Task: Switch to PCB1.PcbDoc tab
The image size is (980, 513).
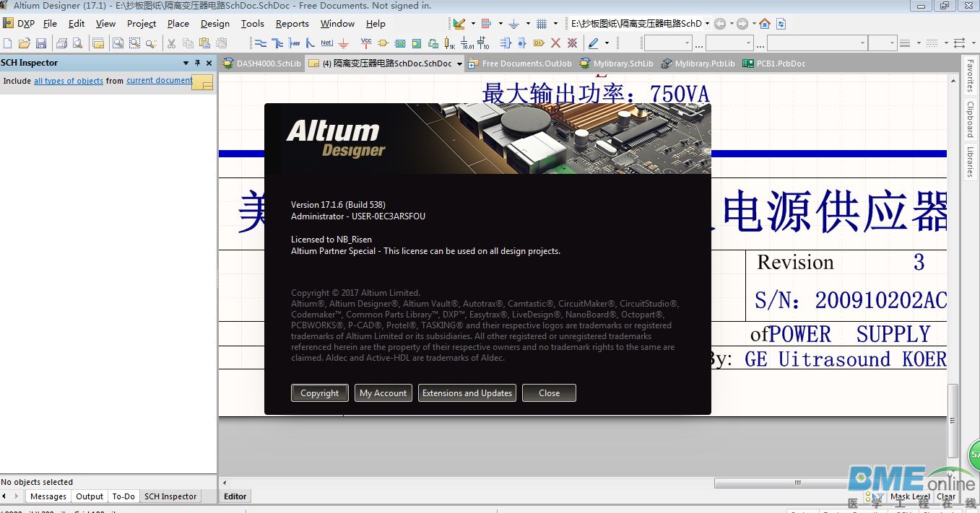Action: coord(773,63)
